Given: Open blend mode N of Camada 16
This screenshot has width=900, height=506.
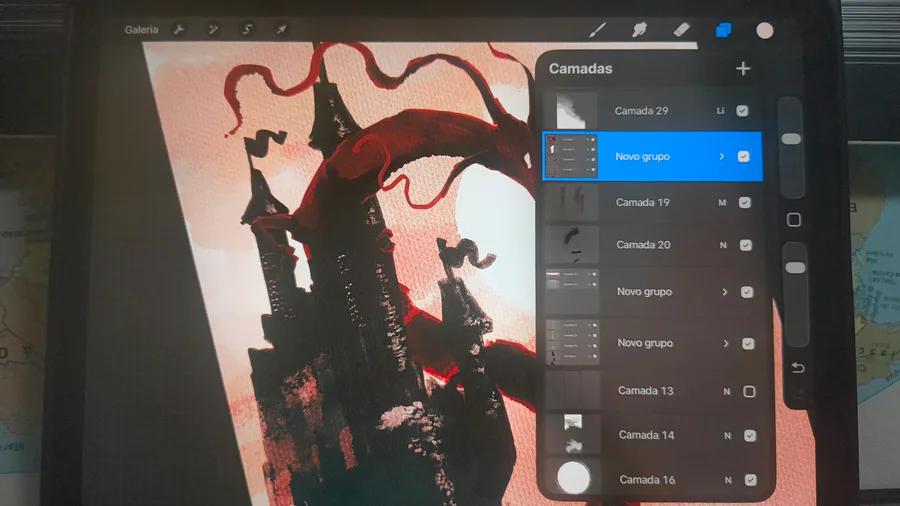Looking at the screenshot, I should [x=728, y=480].
